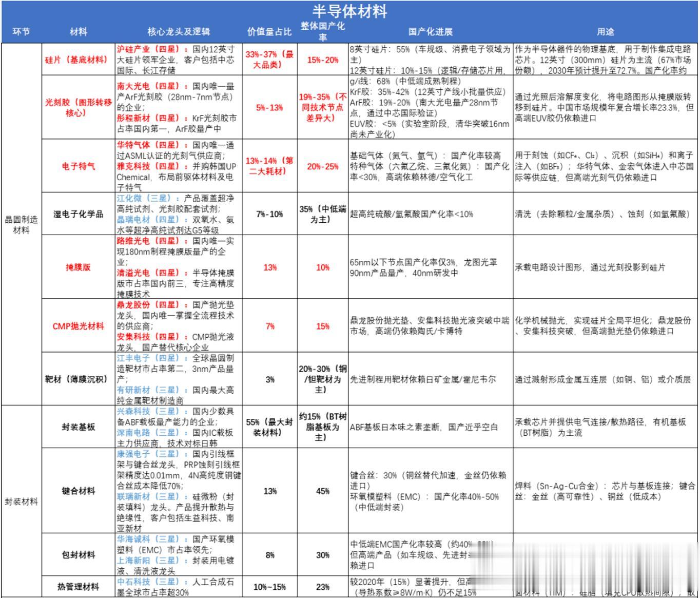Viewport: 700px width, 598px height.
Task: Select the 键合材料 material cell
Action: point(78,491)
